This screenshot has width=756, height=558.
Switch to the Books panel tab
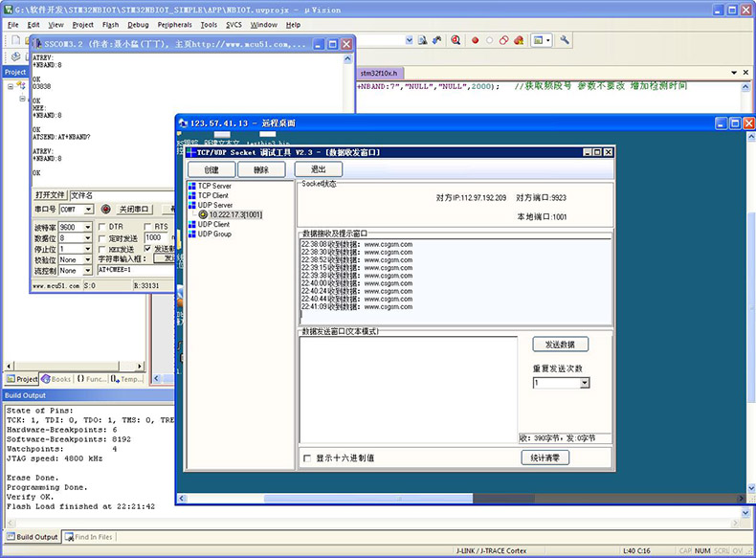coord(56,379)
